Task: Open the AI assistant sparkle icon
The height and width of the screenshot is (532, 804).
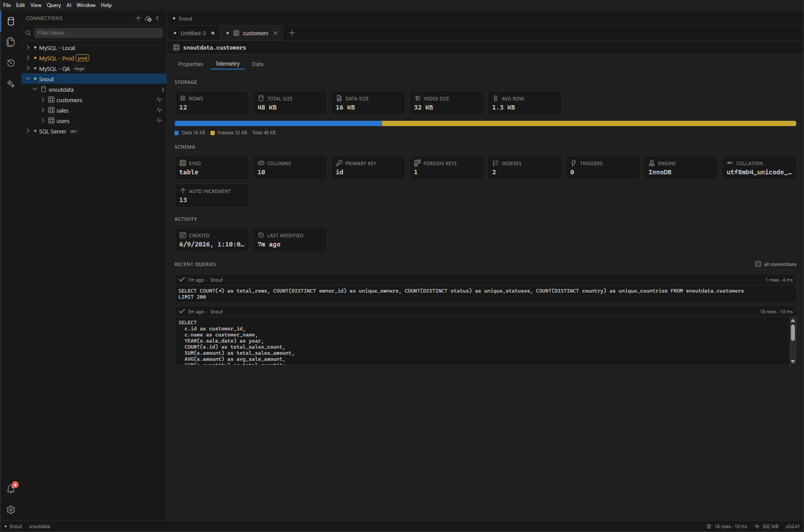Action: [11, 84]
